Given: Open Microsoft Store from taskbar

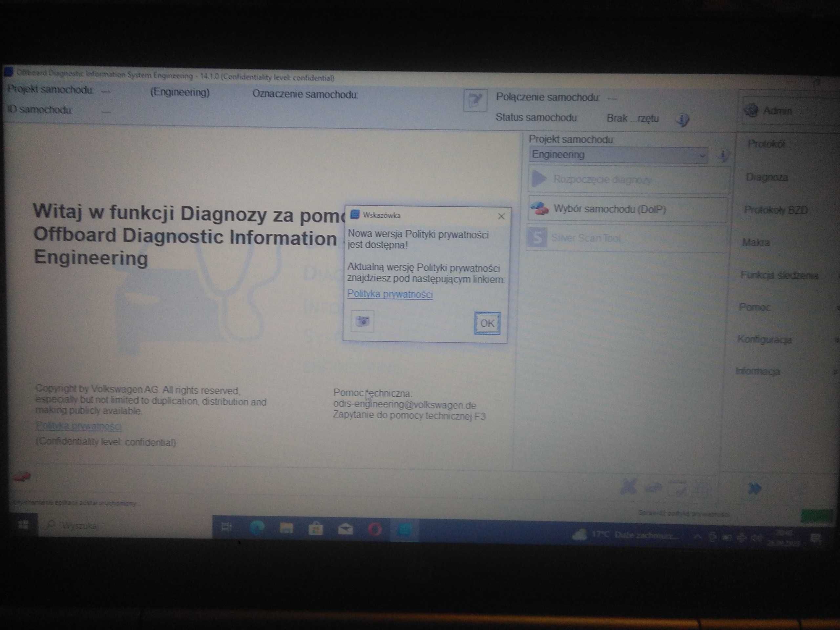Looking at the screenshot, I should (316, 529).
